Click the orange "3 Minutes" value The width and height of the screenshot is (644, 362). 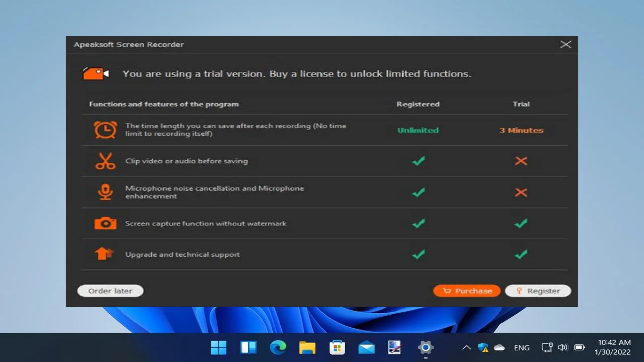(x=521, y=130)
